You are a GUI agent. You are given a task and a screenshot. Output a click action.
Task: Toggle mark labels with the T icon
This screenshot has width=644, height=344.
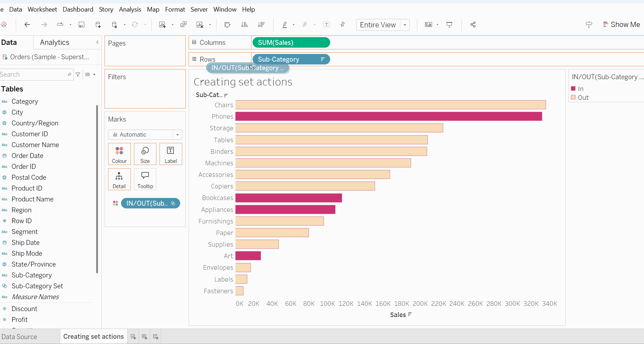[x=326, y=25]
